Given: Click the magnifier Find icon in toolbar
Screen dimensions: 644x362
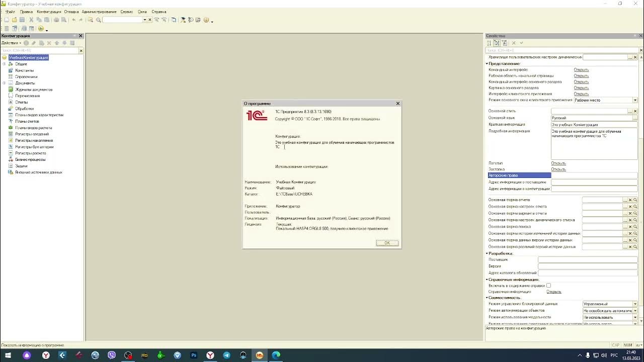Looking at the screenshot, I should [x=99, y=20].
